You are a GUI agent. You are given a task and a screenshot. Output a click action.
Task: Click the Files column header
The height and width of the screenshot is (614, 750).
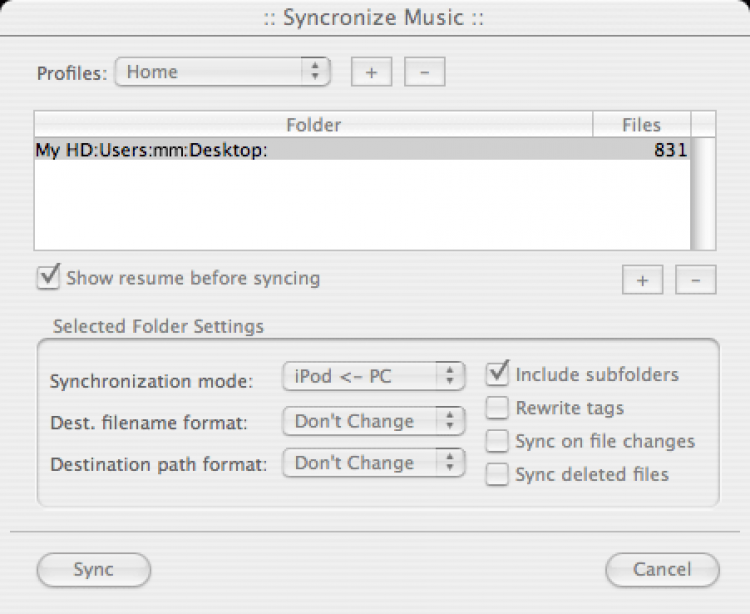coord(641,125)
